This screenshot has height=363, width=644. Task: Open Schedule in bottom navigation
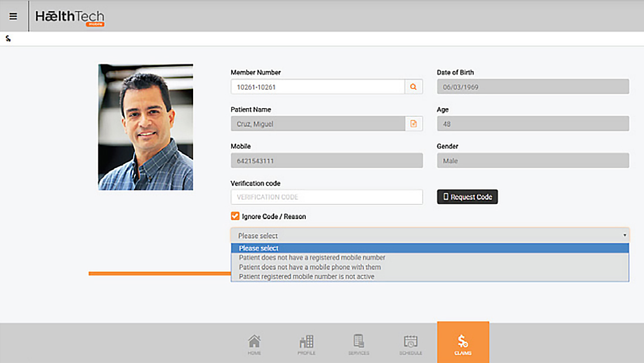pos(411,345)
